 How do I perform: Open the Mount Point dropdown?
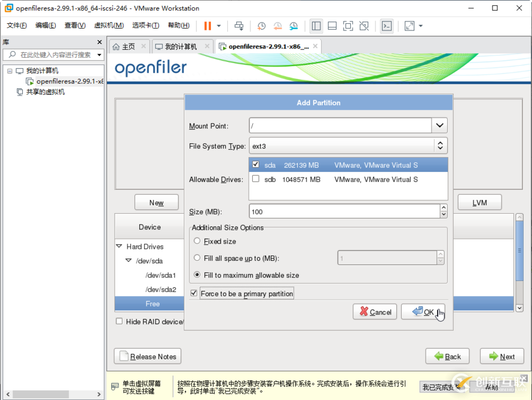[x=440, y=125]
